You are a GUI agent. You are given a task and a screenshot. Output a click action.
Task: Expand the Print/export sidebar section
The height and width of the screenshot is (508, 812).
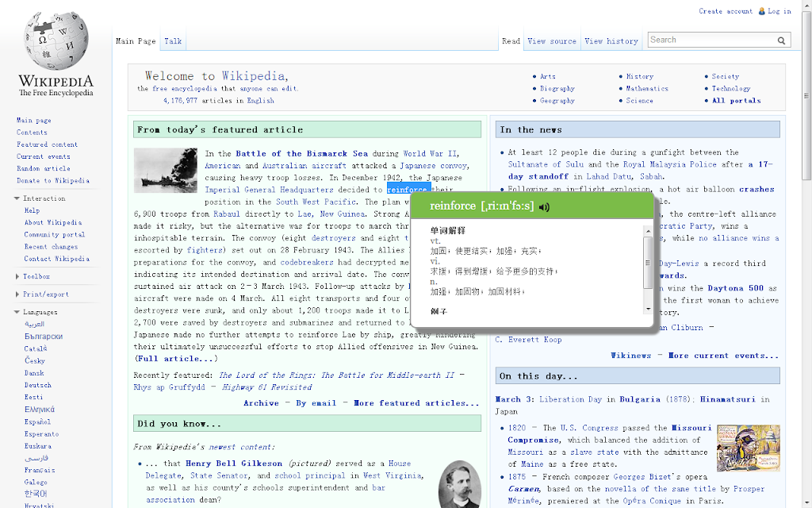(17, 294)
